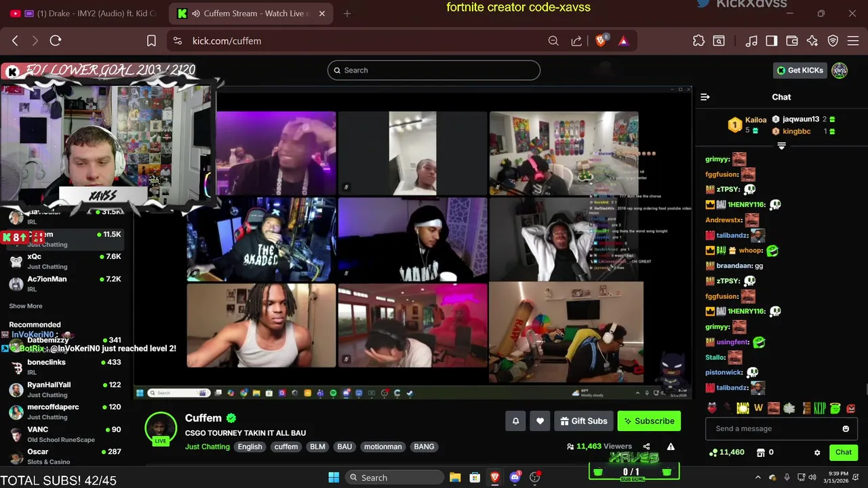The width and height of the screenshot is (868, 488).
Task: Open boneclinks recommended channel
Action: [66, 367]
